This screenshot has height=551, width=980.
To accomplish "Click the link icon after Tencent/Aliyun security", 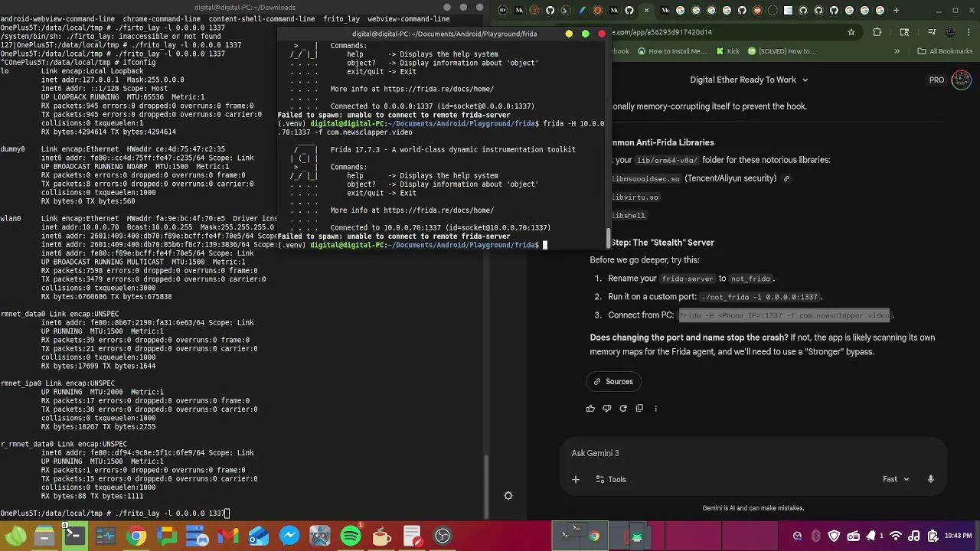I will pos(786,179).
